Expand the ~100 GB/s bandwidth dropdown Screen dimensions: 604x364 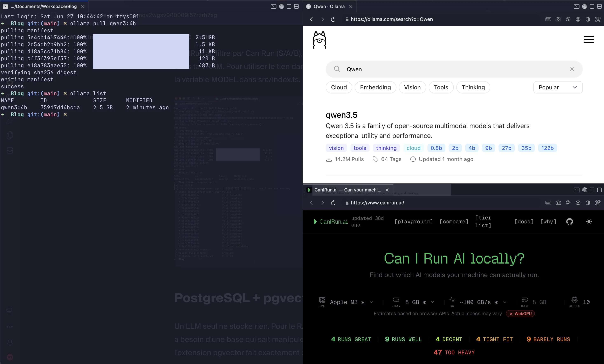click(483, 302)
